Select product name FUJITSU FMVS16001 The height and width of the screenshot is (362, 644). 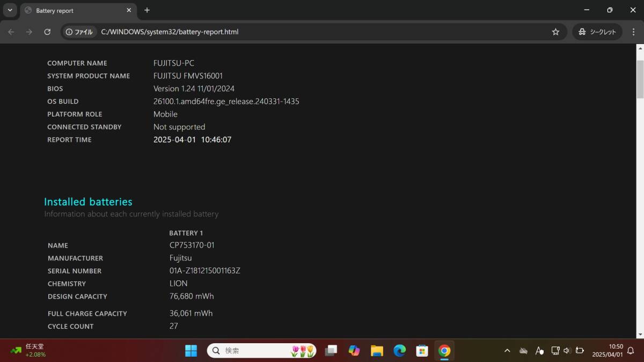click(x=188, y=76)
